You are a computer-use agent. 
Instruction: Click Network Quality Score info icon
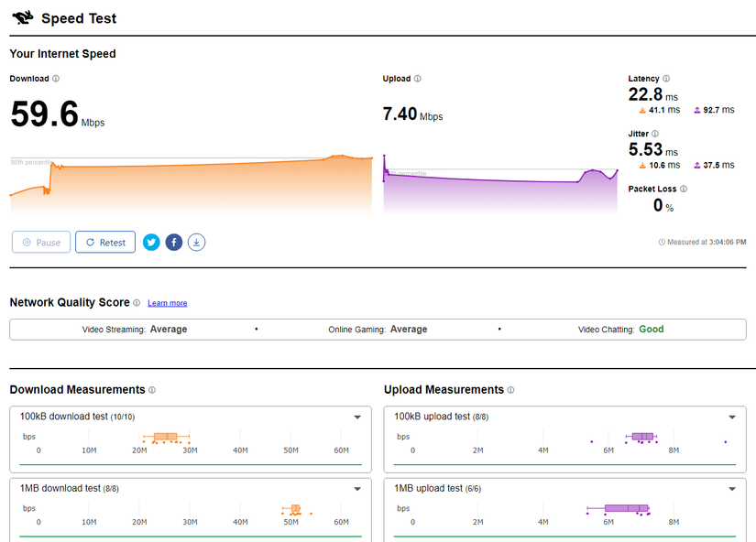click(137, 303)
